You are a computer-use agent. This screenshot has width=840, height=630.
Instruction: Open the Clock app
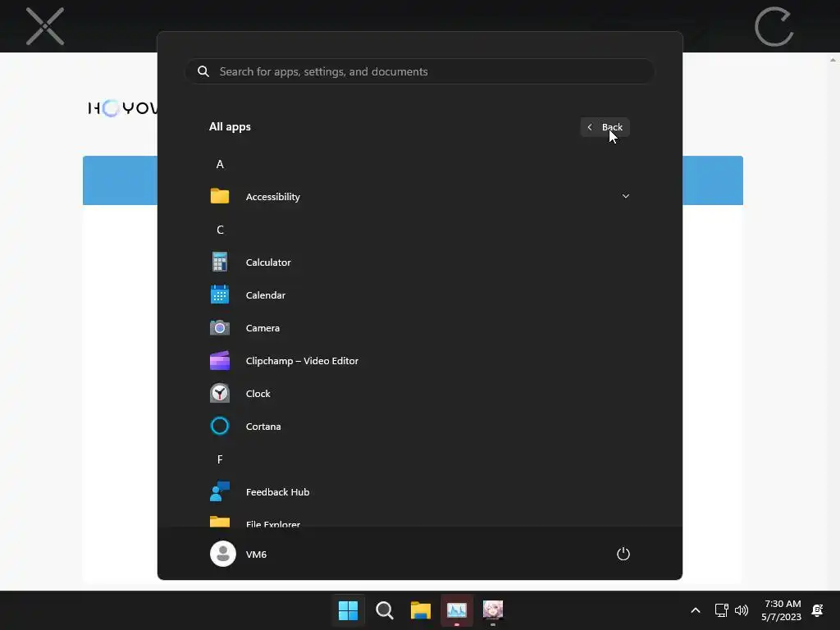pos(419,393)
